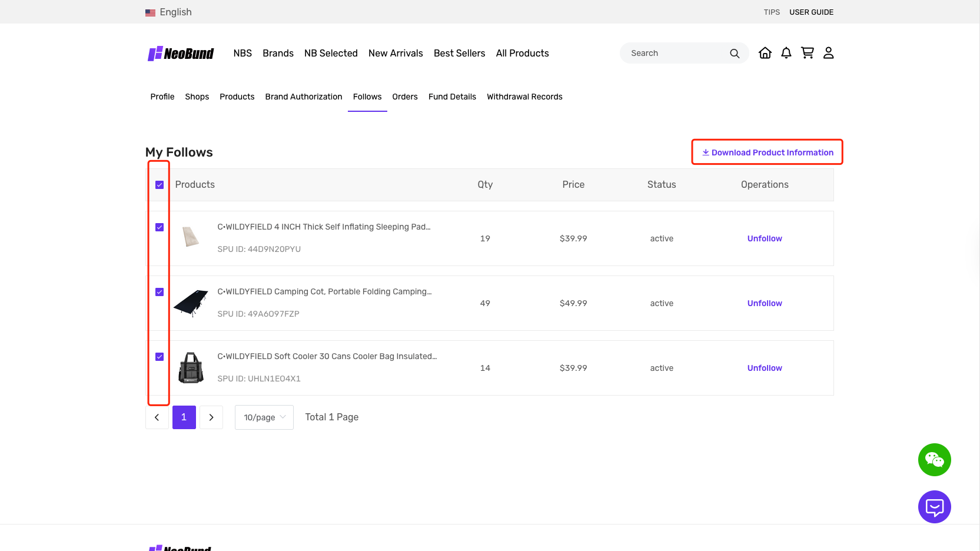Click the quantity 14 cell

point(485,368)
